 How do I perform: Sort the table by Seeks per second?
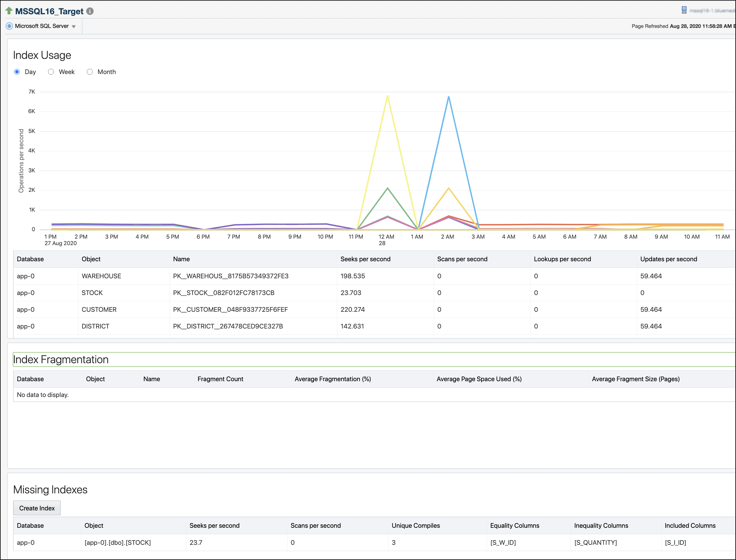point(366,259)
